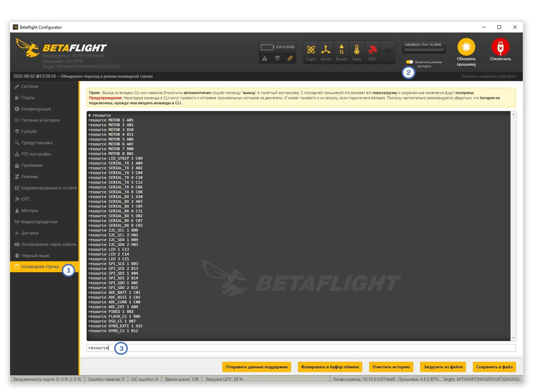The image size is (552, 392).
Task: Click the Компас magnetometer icon
Action: pyautogui.click(x=341, y=49)
